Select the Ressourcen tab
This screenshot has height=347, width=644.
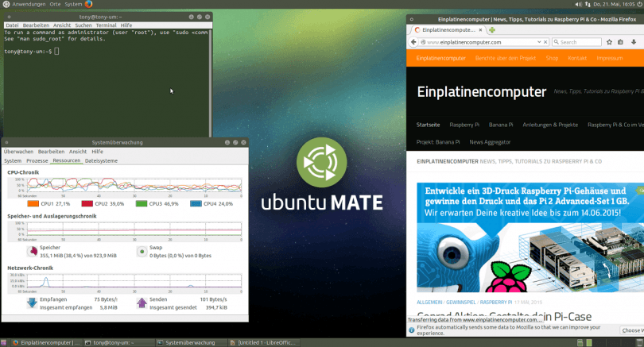tap(67, 160)
